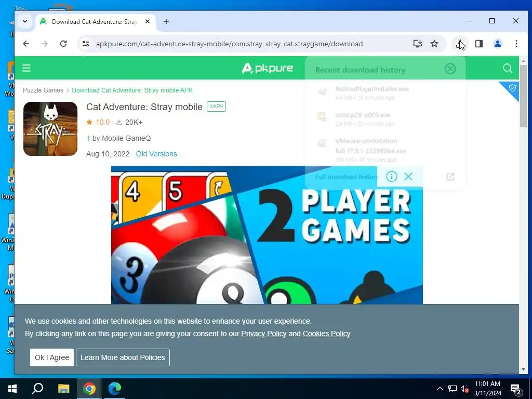Open the Privacy Policy link
Viewport: 532px width, 399px height.
click(x=263, y=334)
